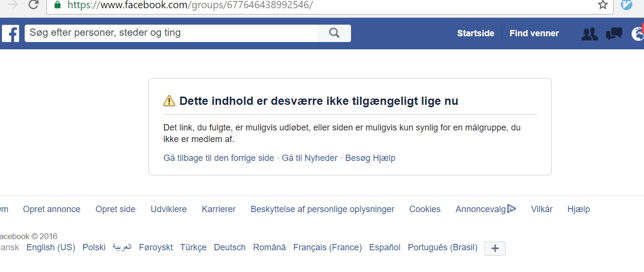Reload the page with the refresh icon
The image size is (644, 272).
point(33,5)
